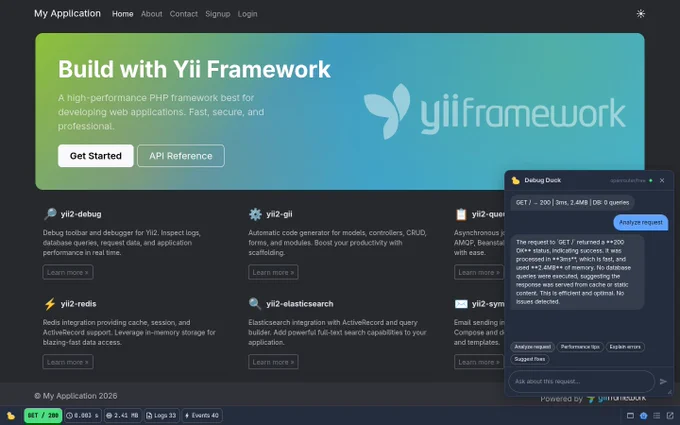680x425 pixels.
Task: Click the API Reference button
Action: [x=181, y=156]
